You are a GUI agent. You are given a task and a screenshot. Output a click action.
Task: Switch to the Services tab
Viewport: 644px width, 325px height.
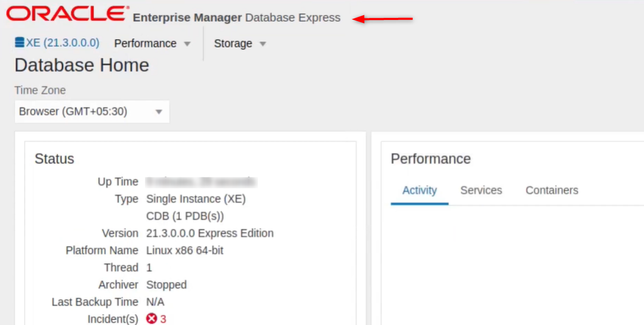coord(481,190)
